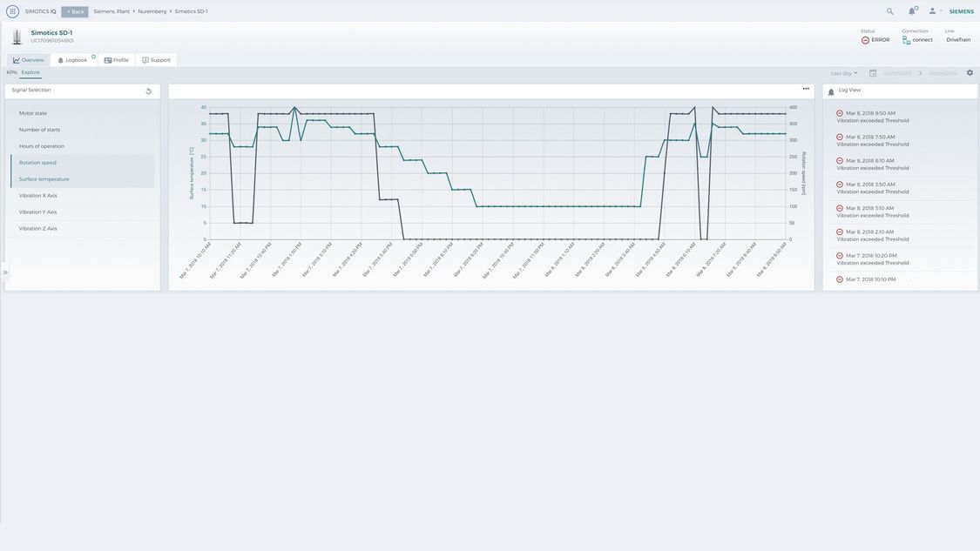The image size is (980, 551).
Task: Reset the signal selection
Action: pyautogui.click(x=149, y=91)
